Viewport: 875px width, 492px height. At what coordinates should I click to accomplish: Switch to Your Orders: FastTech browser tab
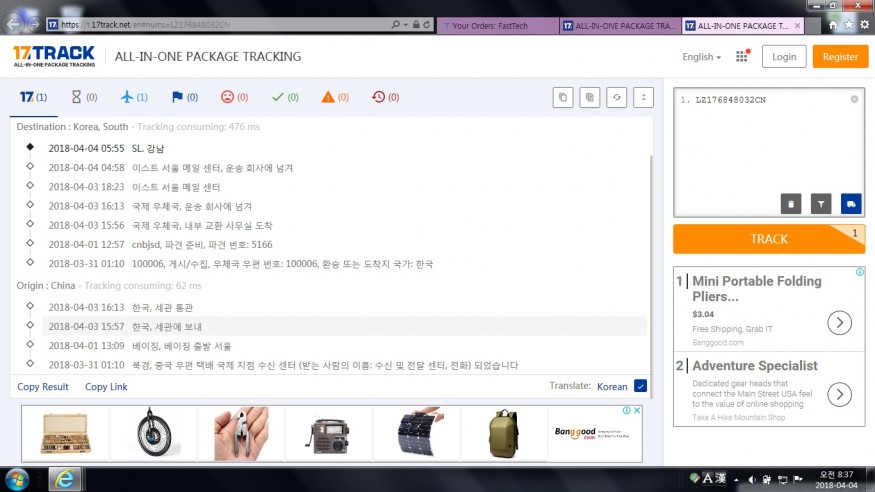coord(496,25)
